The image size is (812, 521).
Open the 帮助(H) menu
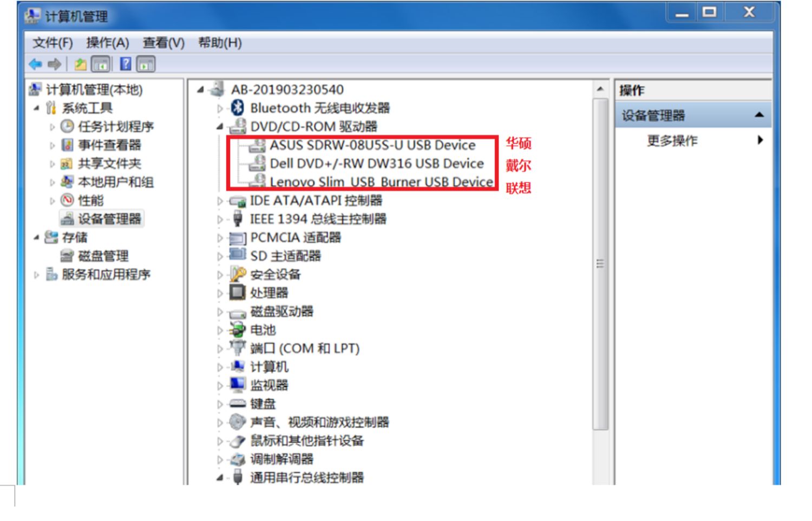click(x=220, y=43)
